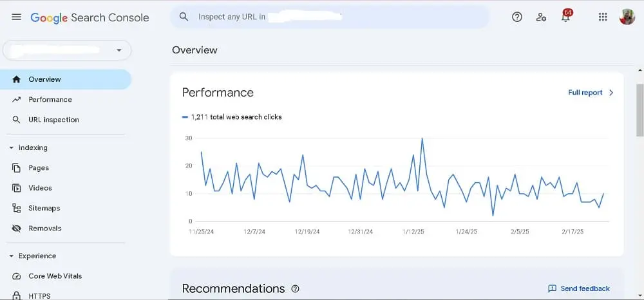Open the Google apps grid

603,17
